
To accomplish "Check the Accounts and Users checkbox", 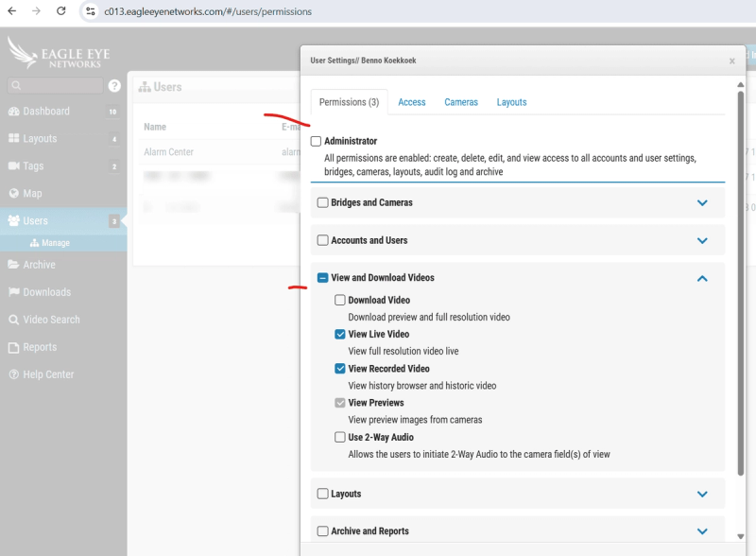I will tap(322, 240).
